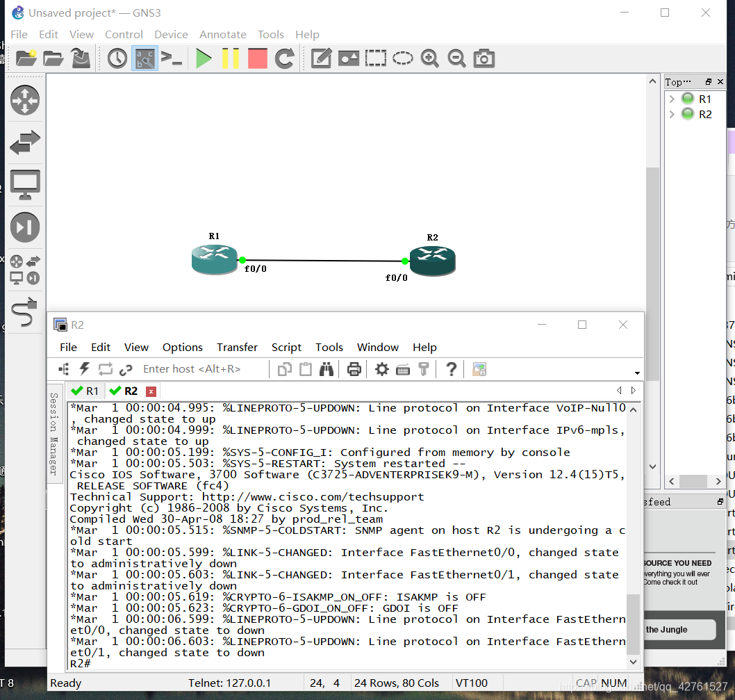Open the Session Manager side tab
This screenshot has width=735, height=700.
[x=54, y=434]
